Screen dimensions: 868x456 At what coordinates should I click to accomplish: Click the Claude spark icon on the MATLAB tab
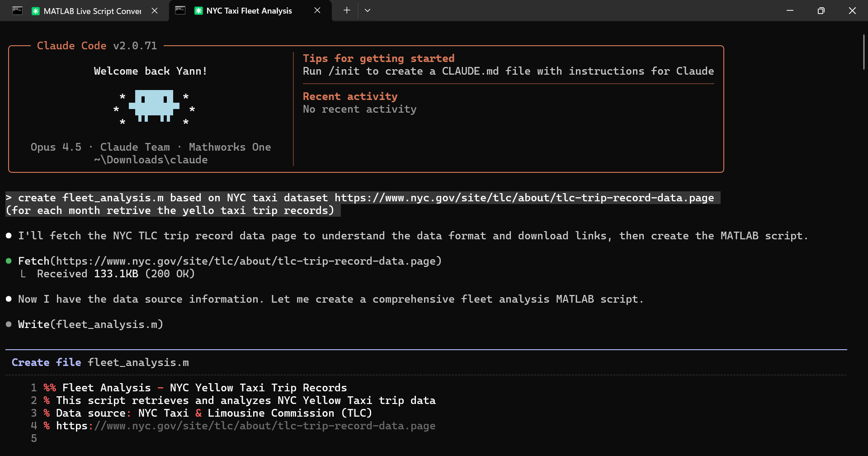36,11
